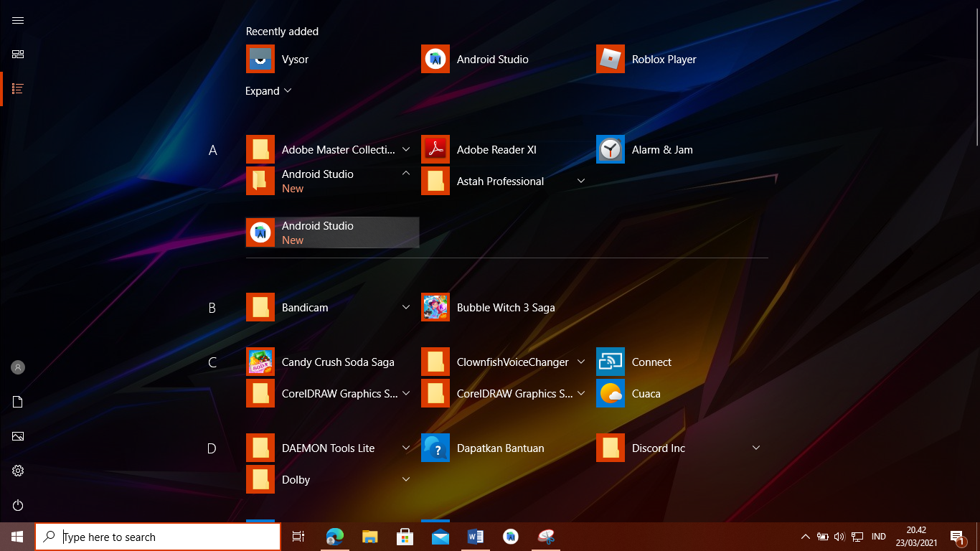Click the letter A group header
This screenshot has width=980, height=551.
coord(212,150)
